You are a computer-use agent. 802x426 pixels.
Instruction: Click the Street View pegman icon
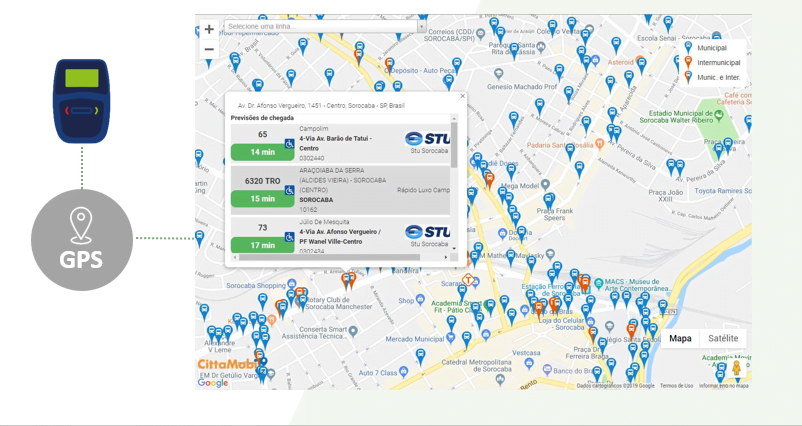(x=737, y=368)
